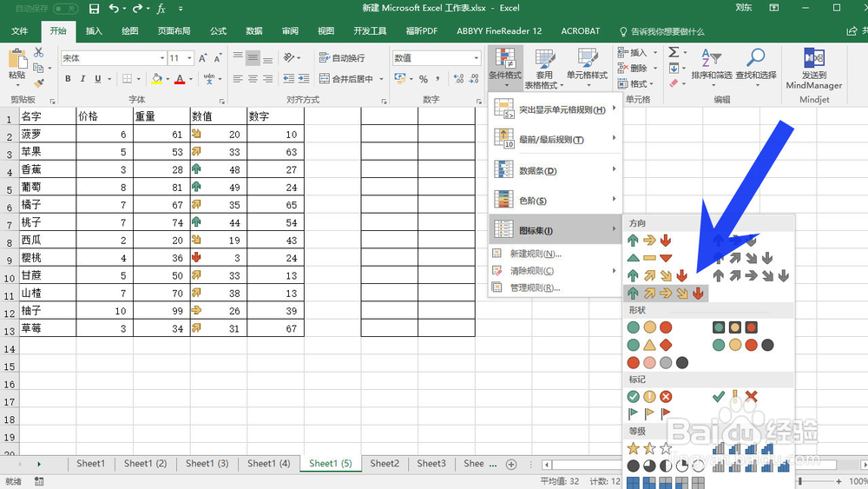
Task: Click the Cut scissors icon
Action: click(38, 53)
